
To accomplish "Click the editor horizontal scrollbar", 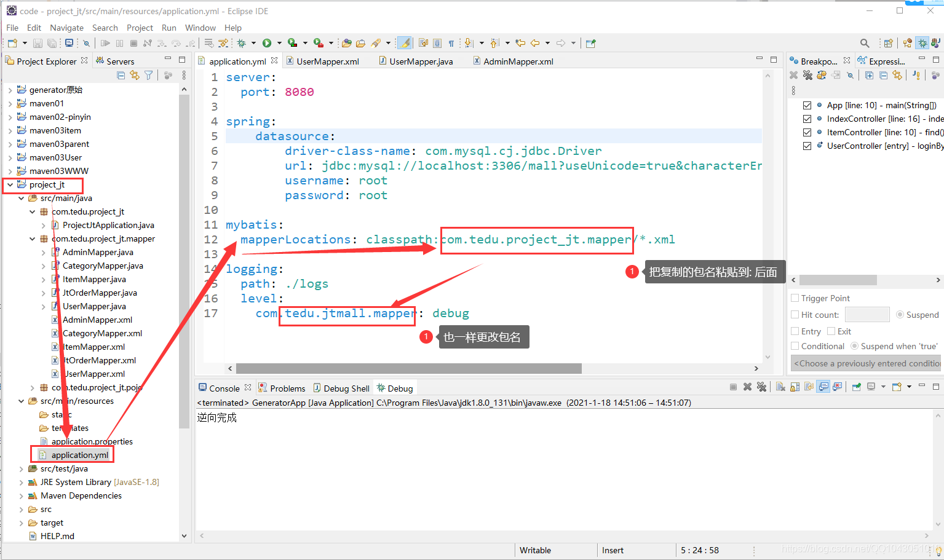I will [408, 368].
